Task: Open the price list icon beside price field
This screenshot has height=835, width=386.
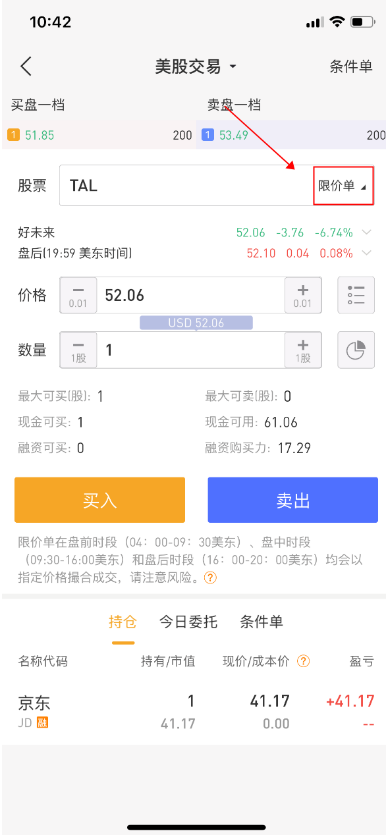Action: tap(356, 295)
